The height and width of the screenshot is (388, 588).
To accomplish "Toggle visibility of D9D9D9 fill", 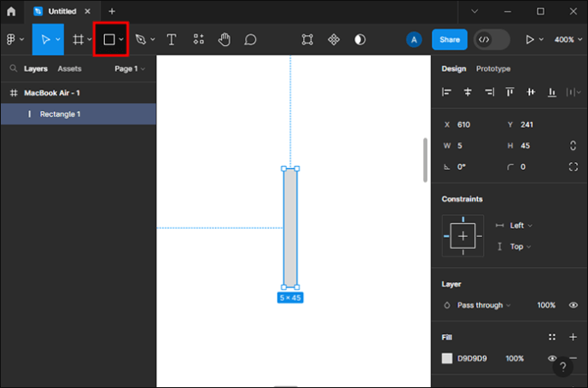I will click(x=552, y=358).
